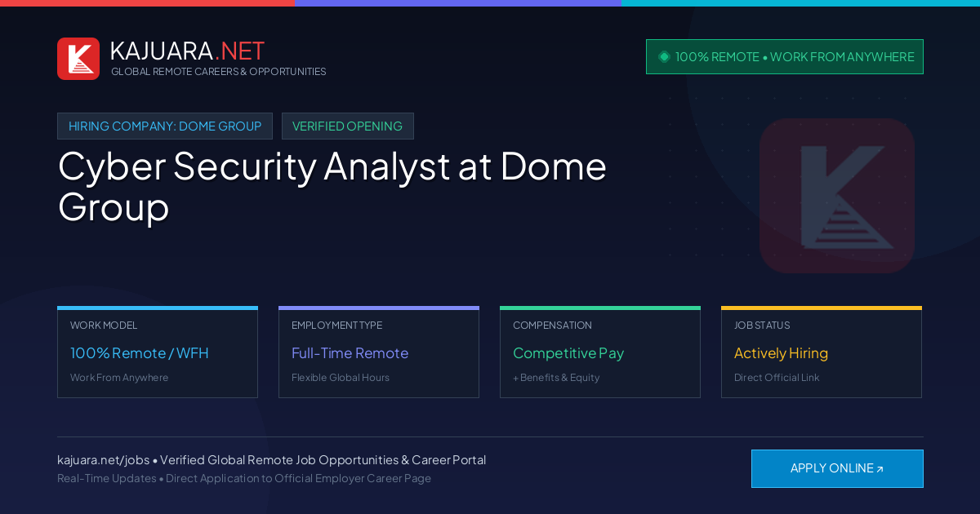
Task: Open the Employment Type Full-Time Remote card
Action: [x=379, y=352]
